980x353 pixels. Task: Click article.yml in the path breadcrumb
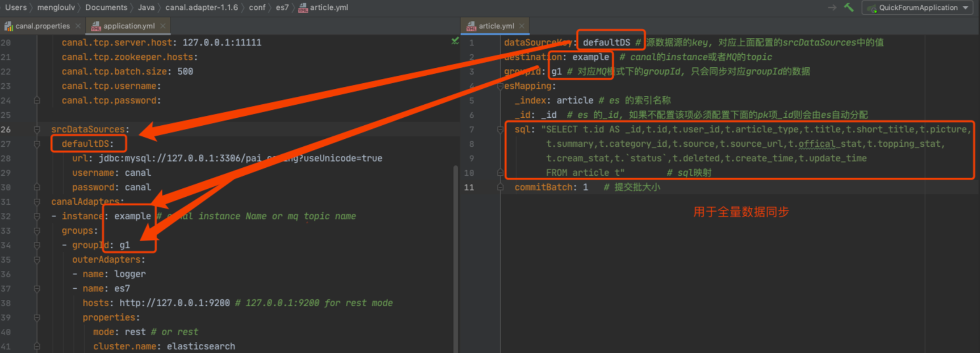323,7
